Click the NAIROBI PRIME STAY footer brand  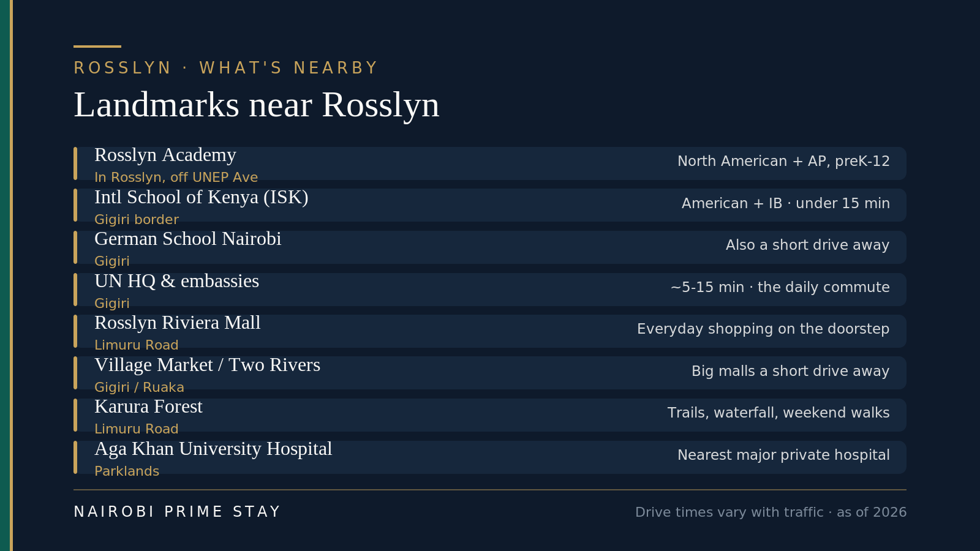point(177,512)
